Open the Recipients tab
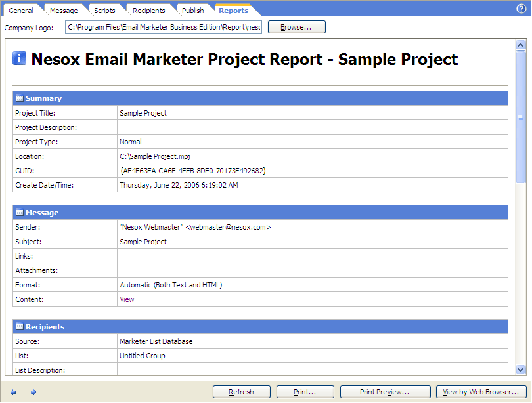 (x=148, y=11)
